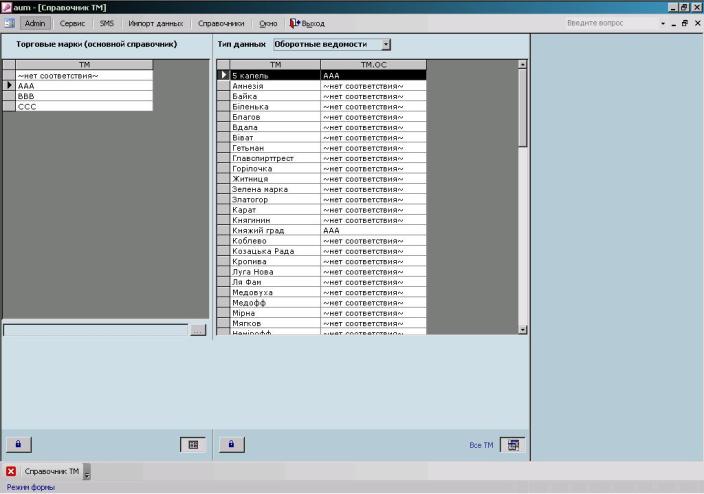The image size is (704, 494).
Task: Select the Житниця cell
Action: click(275, 179)
